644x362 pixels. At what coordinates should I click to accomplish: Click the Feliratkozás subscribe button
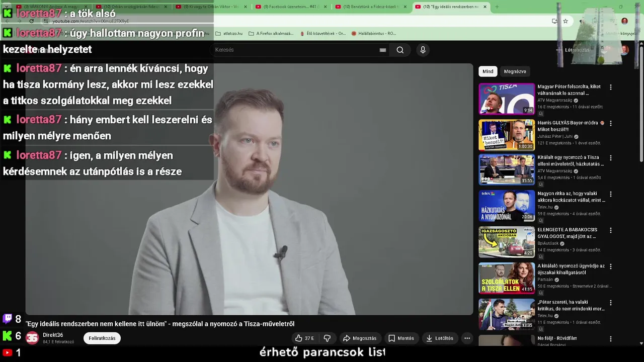pyautogui.click(x=102, y=338)
